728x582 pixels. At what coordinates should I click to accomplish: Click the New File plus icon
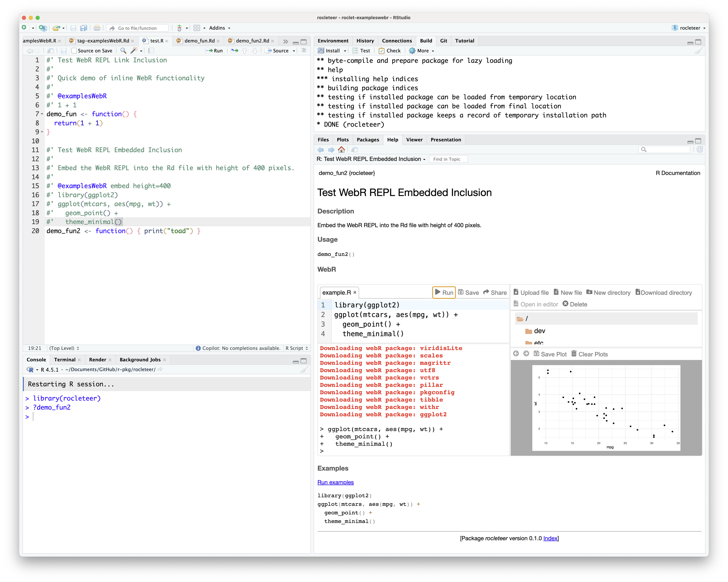pos(24,28)
